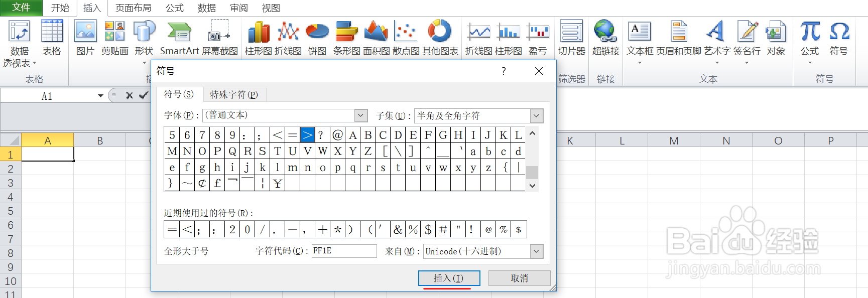Pick the # in recent symbols
This screenshot has height=298, width=868.
tap(443, 230)
